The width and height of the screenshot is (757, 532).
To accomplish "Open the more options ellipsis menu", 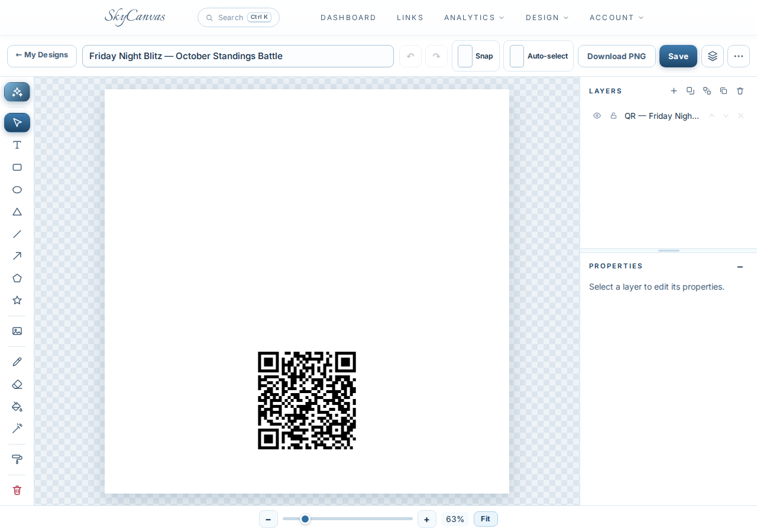I will [739, 56].
